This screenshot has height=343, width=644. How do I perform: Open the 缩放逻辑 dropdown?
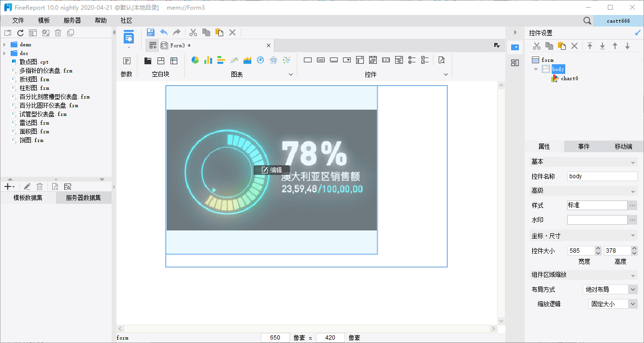633,304
